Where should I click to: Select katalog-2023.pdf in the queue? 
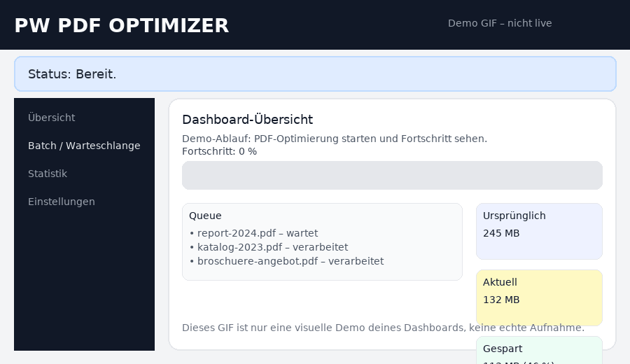pyautogui.click(x=272, y=247)
